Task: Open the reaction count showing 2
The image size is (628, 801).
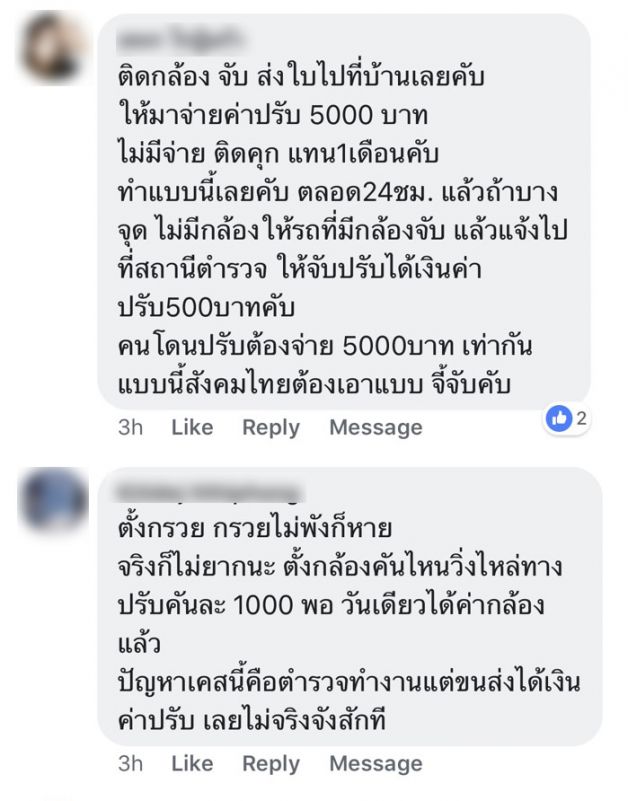Action: [x=582, y=418]
